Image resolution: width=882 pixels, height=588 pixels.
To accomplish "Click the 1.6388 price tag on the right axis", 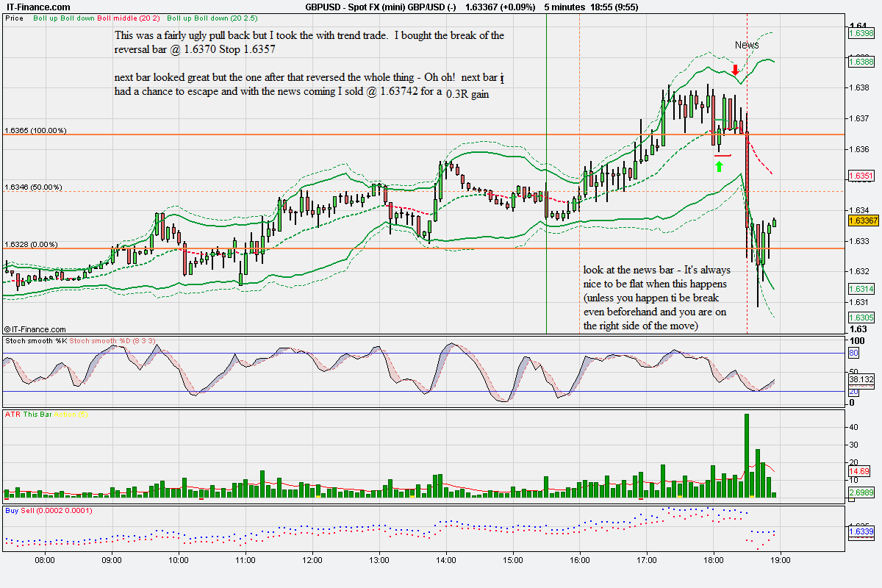I will tap(861, 62).
